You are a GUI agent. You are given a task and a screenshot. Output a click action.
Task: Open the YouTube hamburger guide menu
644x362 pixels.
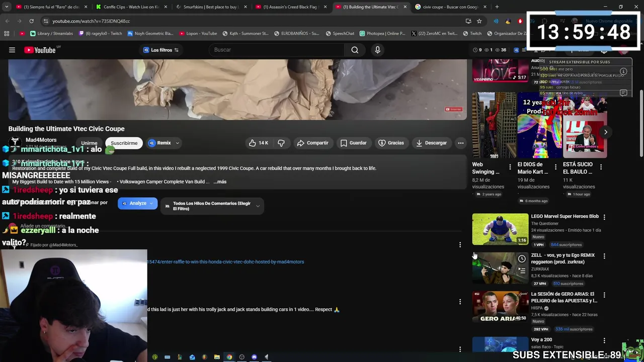(12, 50)
